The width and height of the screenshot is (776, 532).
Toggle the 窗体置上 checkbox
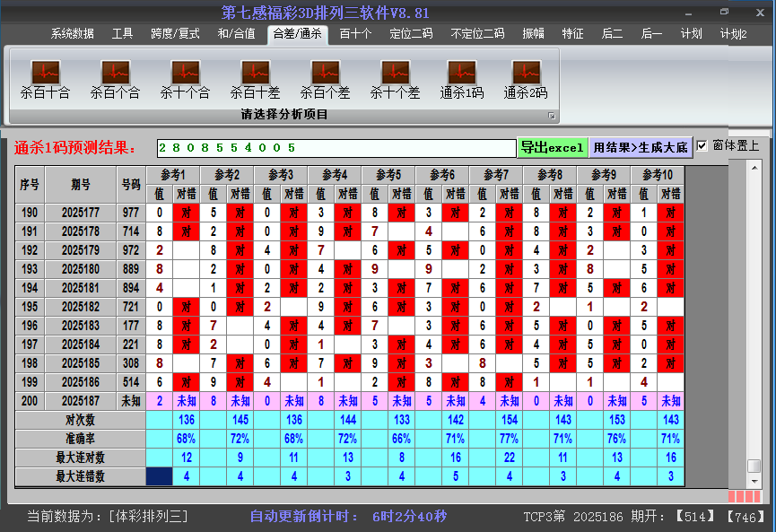pos(702,146)
